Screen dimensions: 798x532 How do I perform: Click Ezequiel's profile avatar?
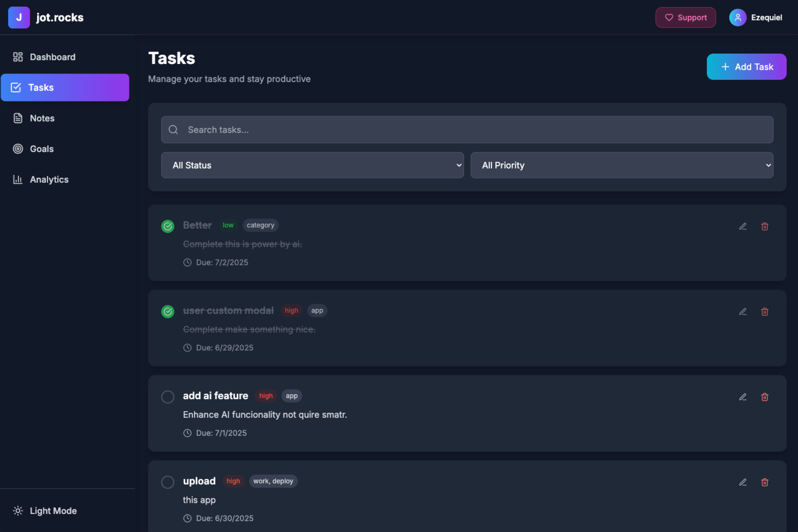click(738, 17)
